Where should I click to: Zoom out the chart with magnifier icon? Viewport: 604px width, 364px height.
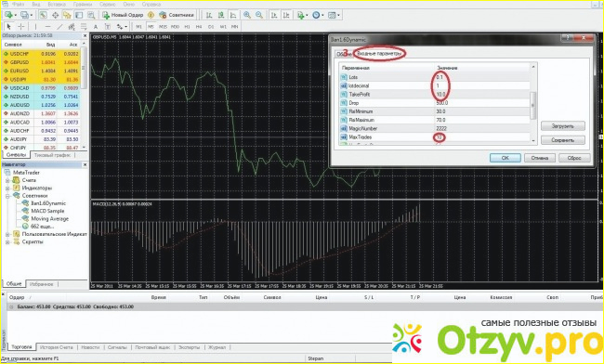pyautogui.click(x=259, y=15)
